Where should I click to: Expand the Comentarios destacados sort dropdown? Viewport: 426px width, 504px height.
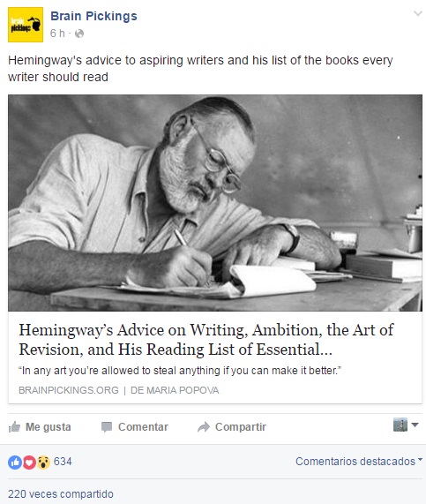pos(359,462)
